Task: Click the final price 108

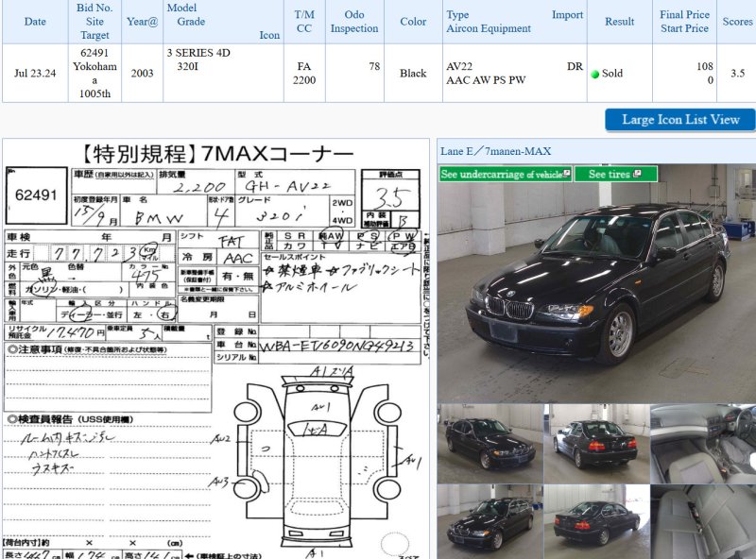Action: [705, 66]
